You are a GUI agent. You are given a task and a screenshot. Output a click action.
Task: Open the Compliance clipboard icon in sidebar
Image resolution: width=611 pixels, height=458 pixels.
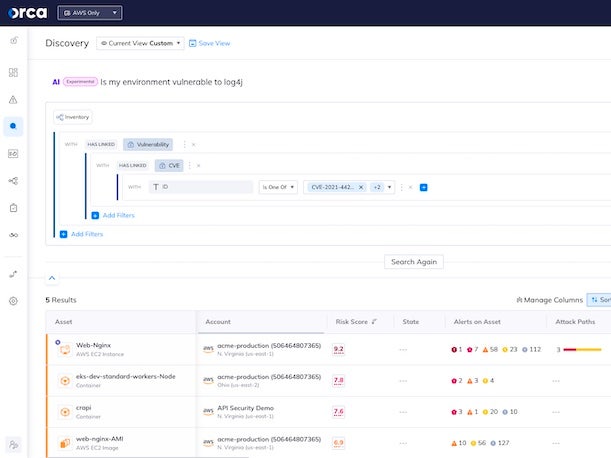coord(13,208)
